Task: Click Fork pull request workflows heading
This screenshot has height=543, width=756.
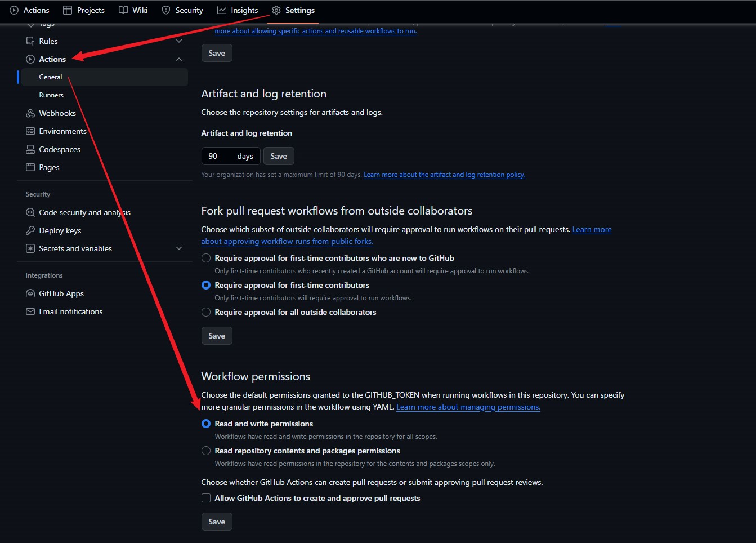Action: tap(337, 211)
